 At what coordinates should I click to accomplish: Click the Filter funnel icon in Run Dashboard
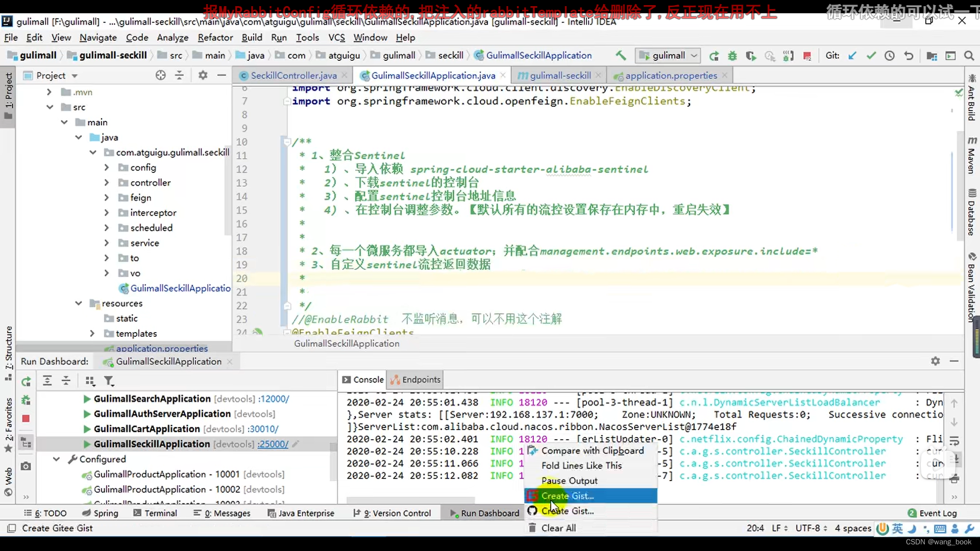tap(109, 381)
